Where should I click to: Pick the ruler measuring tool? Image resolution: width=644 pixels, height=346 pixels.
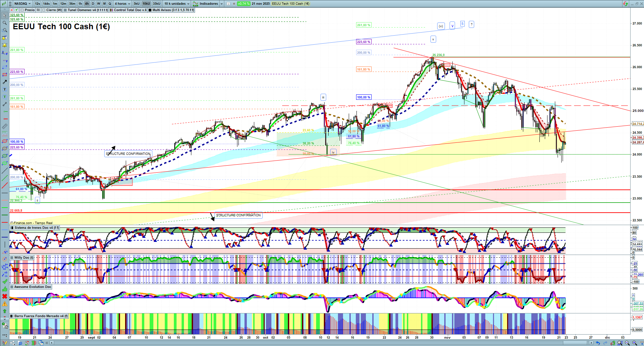(x=5, y=126)
